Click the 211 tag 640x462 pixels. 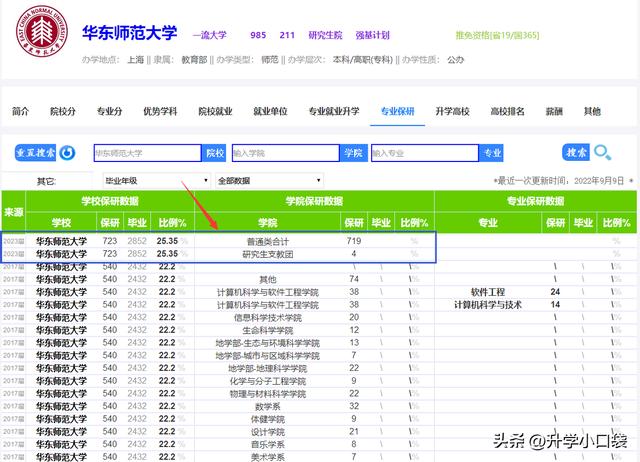tap(287, 35)
